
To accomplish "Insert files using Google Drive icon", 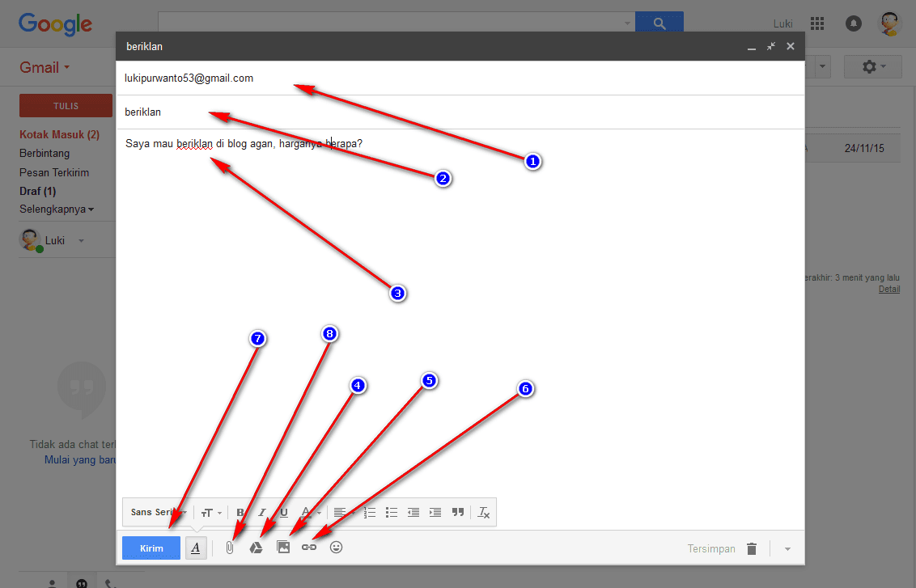I will [x=256, y=548].
